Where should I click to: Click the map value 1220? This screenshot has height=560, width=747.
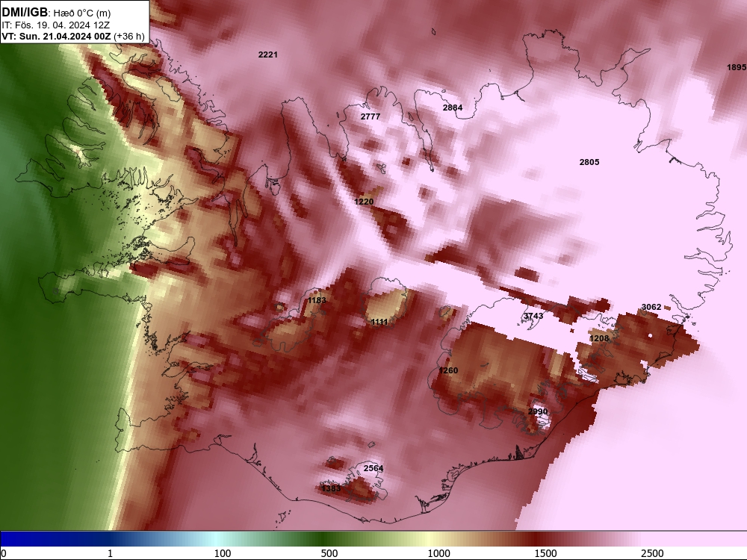point(364,202)
